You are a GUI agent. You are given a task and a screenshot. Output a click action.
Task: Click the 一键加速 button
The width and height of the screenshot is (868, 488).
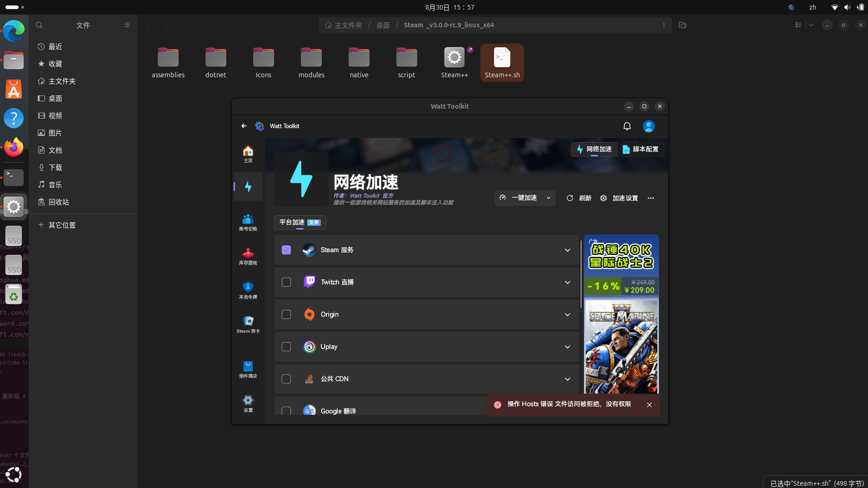tap(519, 198)
